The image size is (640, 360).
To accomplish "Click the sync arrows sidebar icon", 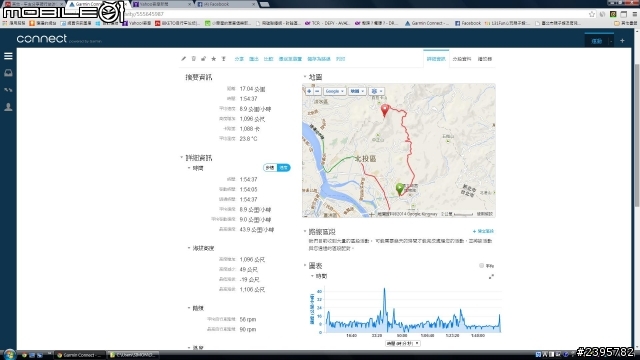I will (8, 90).
